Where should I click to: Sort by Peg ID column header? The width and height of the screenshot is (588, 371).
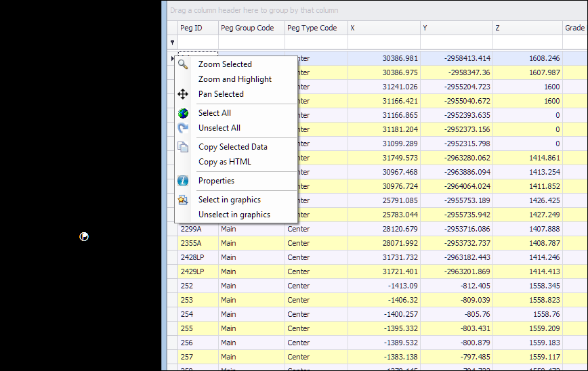click(196, 28)
